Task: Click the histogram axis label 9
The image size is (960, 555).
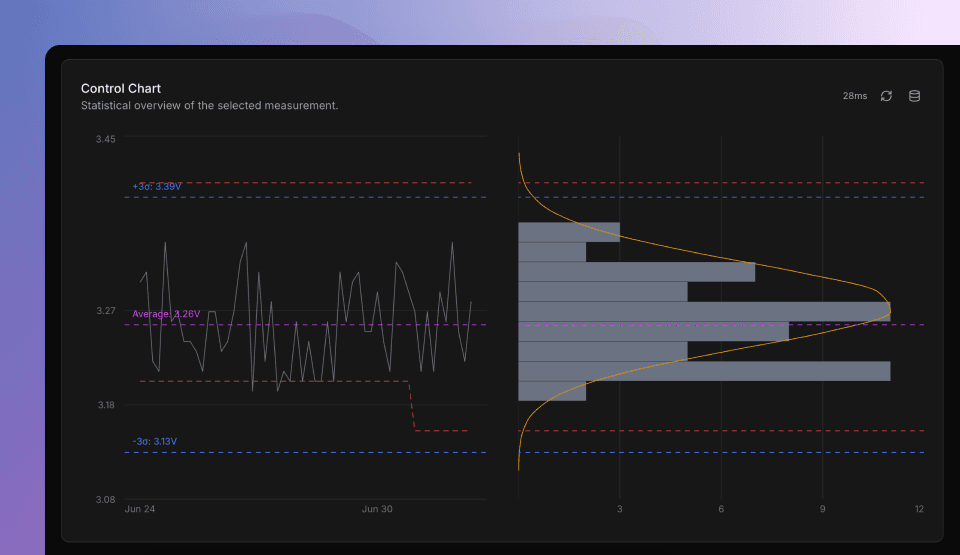Action: coord(822,510)
